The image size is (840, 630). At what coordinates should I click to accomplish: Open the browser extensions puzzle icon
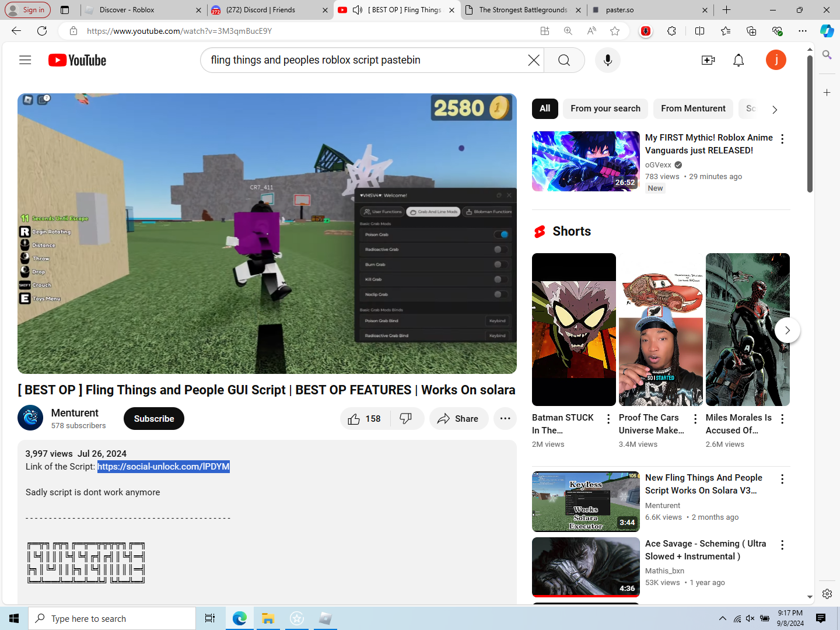pyautogui.click(x=672, y=31)
